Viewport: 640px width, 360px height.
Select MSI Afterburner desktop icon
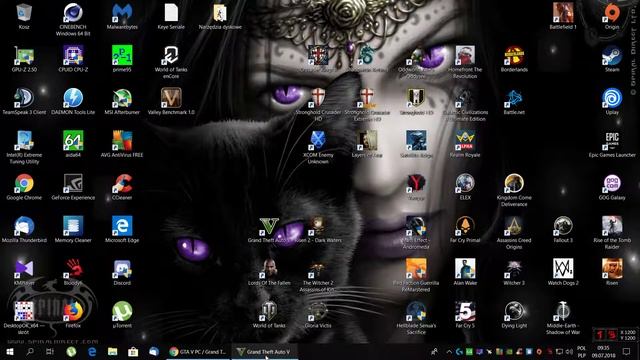pyautogui.click(x=122, y=102)
